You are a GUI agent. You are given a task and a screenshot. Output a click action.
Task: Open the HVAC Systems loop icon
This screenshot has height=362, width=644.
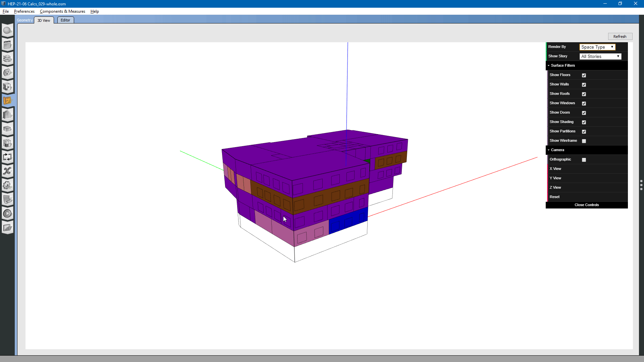7,157
